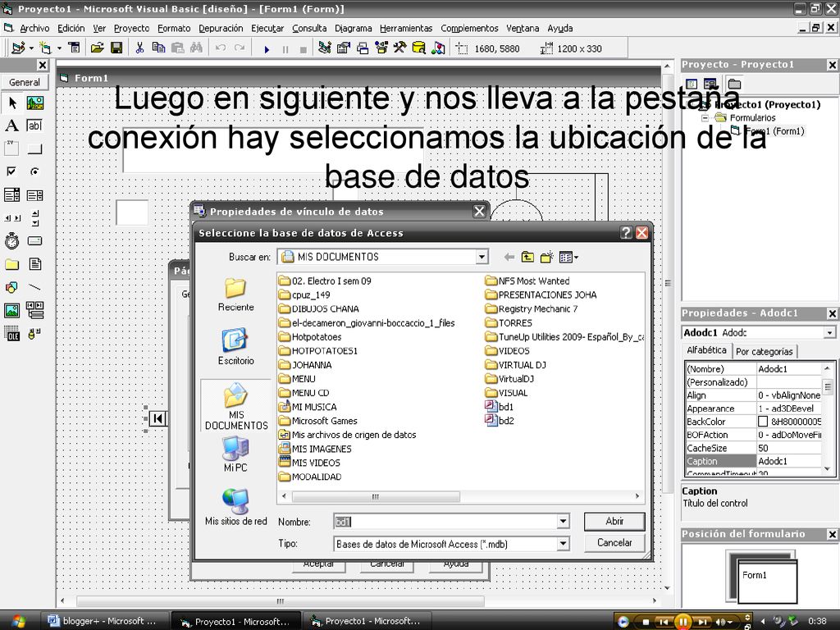Select the VISUAL folder
The image size is (840, 630).
point(506,393)
